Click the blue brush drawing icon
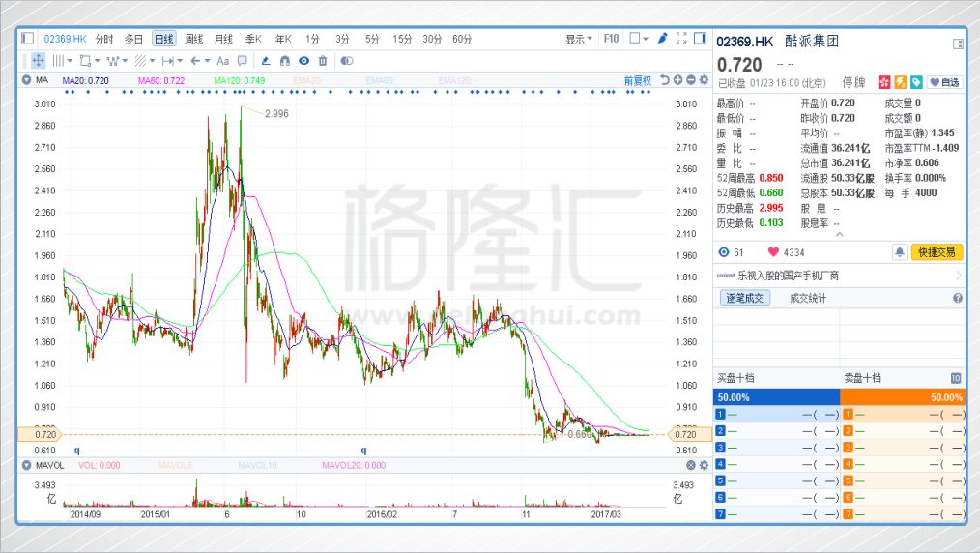Viewport: 980px width, 553px height. point(662,38)
